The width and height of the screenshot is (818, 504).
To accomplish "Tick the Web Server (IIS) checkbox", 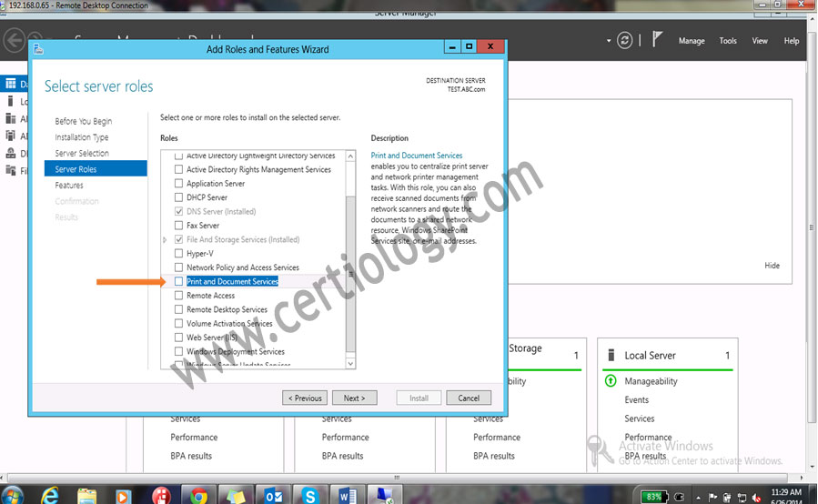I will (178, 338).
